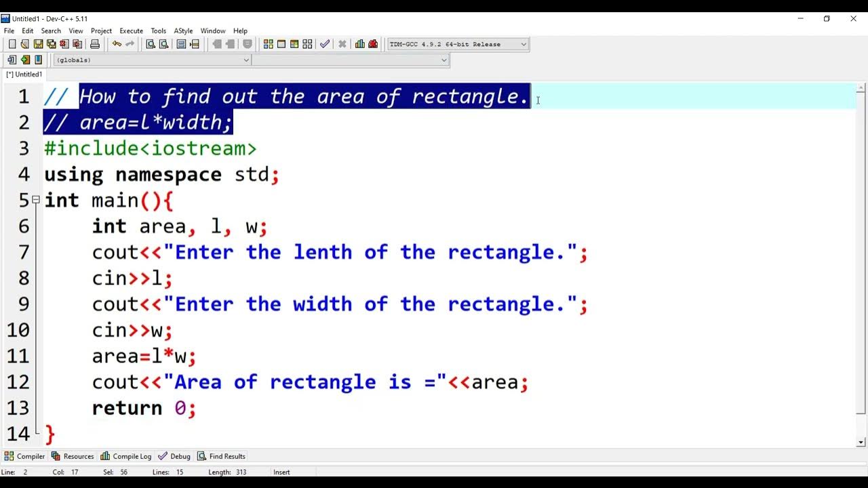Collapse the main function fold marker on line 5
868x488 pixels.
coord(36,200)
